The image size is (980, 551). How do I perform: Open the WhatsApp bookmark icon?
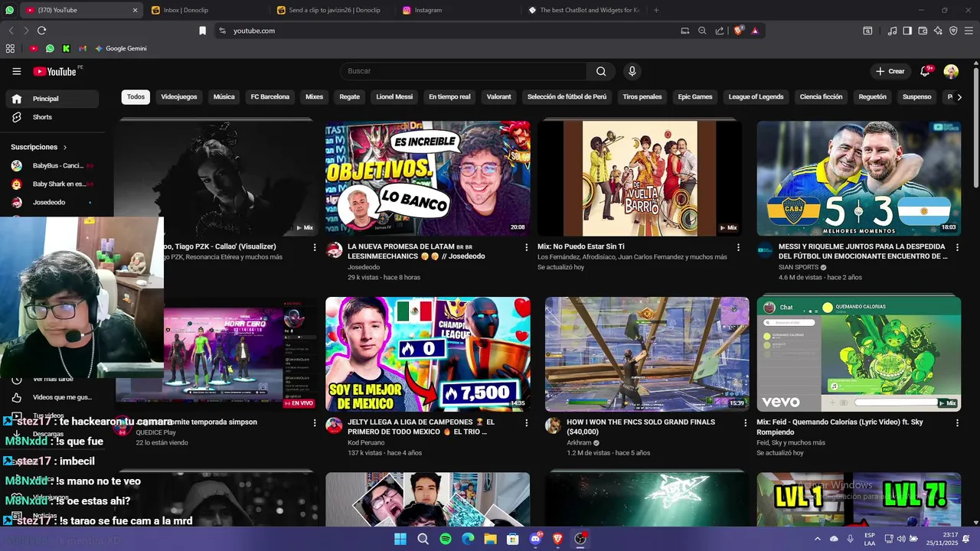click(50, 48)
